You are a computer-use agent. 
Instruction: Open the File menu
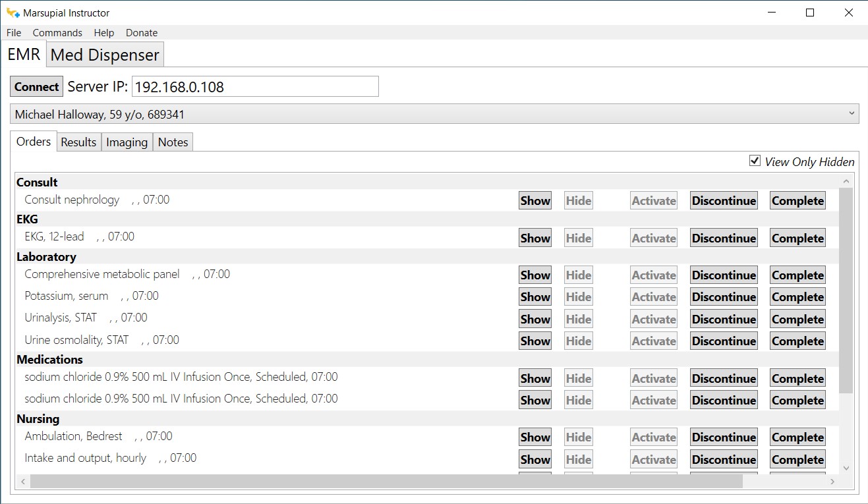click(14, 32)
